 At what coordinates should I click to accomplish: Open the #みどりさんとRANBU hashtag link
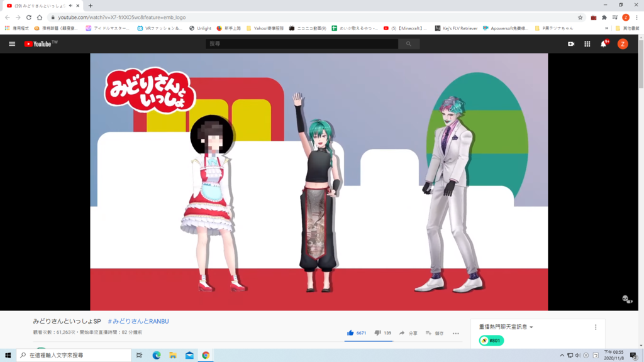point(138,321)
